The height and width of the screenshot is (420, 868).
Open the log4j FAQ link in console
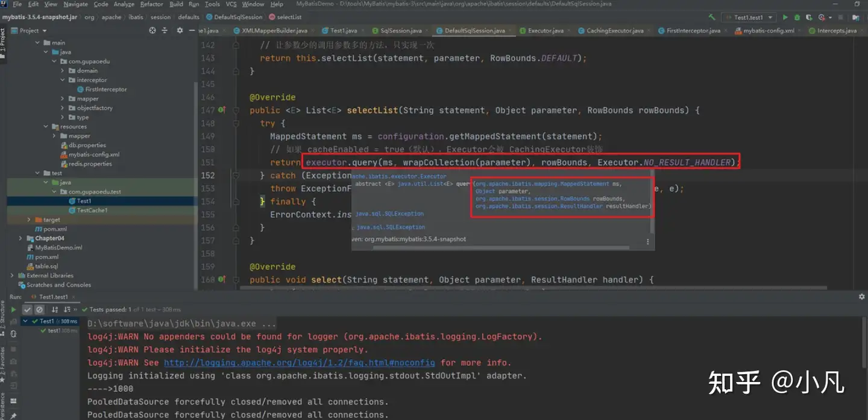point(300,363)
